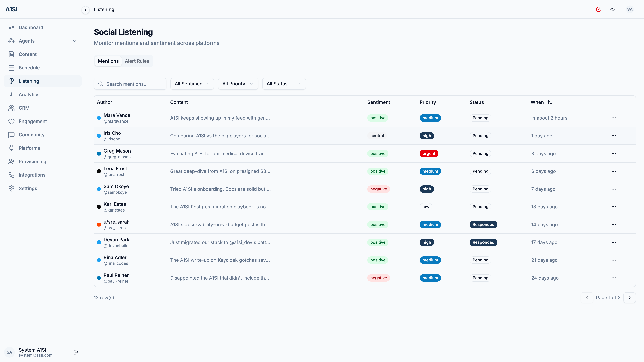Open actions menu for Iris Cho row
Image resolution: width=644 pixels, height=362 pixels.
(614, 136)
